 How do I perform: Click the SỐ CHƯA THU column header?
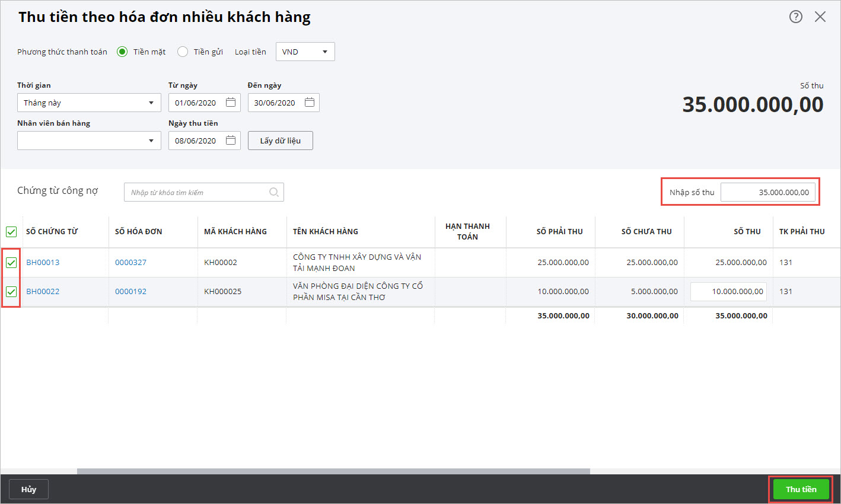646,231
